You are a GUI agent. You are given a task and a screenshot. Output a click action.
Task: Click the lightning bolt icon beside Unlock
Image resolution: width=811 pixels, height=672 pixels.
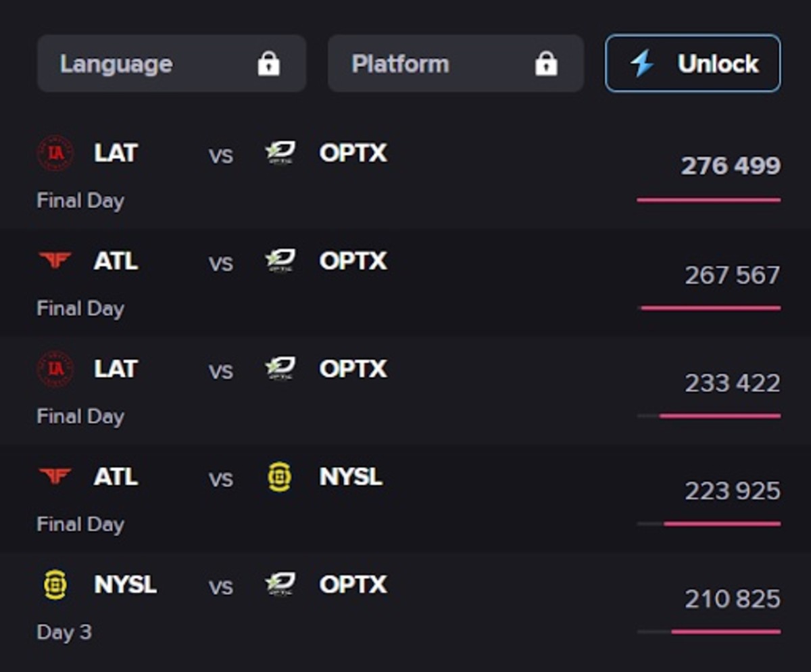pyautogui.click(x=642, y=64)
